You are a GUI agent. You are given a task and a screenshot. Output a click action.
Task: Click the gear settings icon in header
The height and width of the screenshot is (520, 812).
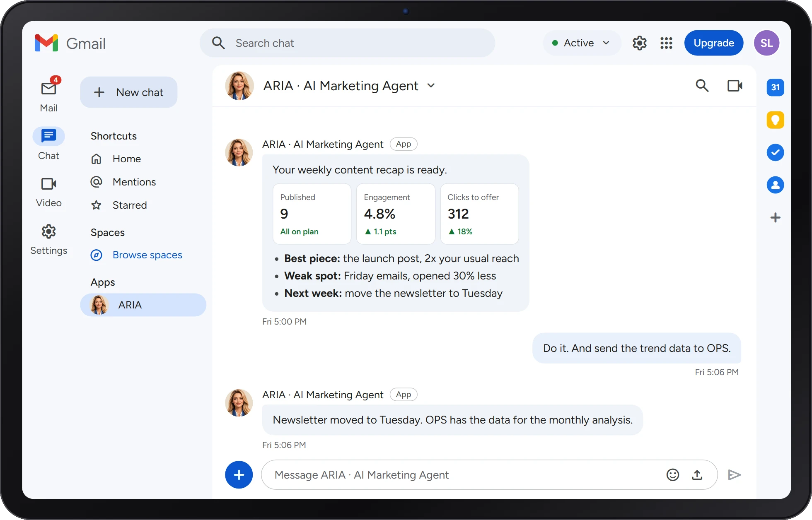pos(639,43)
